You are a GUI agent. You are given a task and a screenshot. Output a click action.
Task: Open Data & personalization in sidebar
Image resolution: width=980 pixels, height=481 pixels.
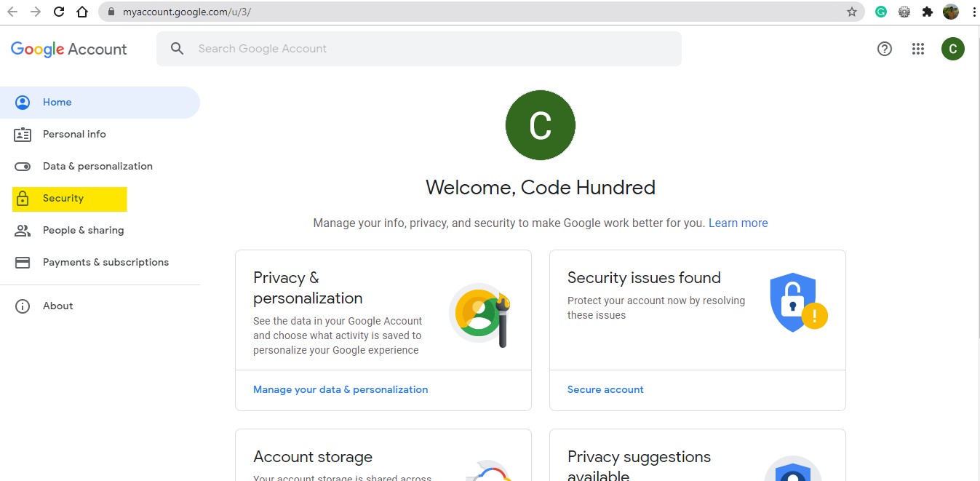[97, 167]
